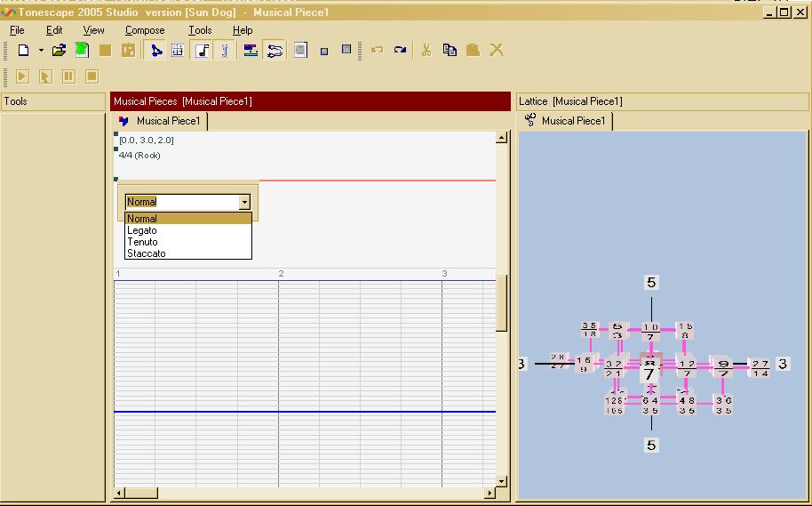This screenshot has height=506, width=812.
Task: Toggle the blue triangle selection tool
Action: [x=155, y=51]
